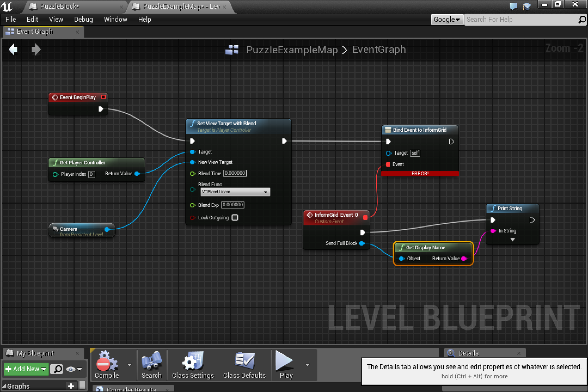Click Bind Event node's Event input pin

point(388,164)
